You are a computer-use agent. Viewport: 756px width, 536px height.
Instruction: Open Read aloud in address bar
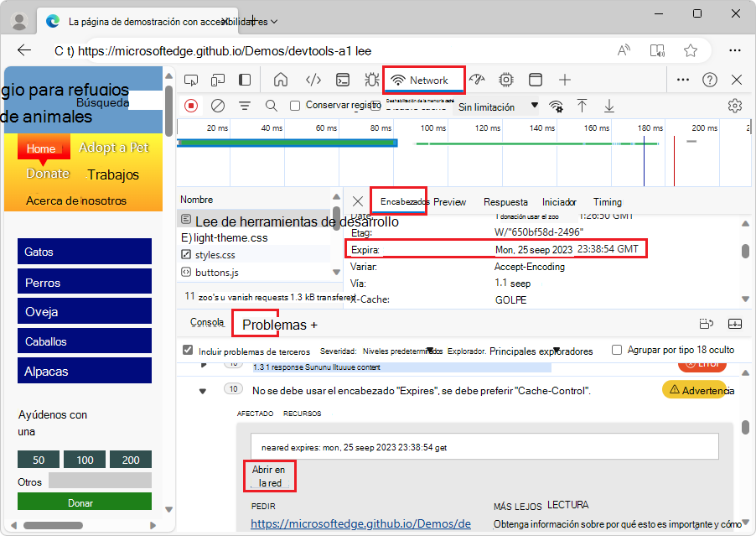tap(624, 50)
